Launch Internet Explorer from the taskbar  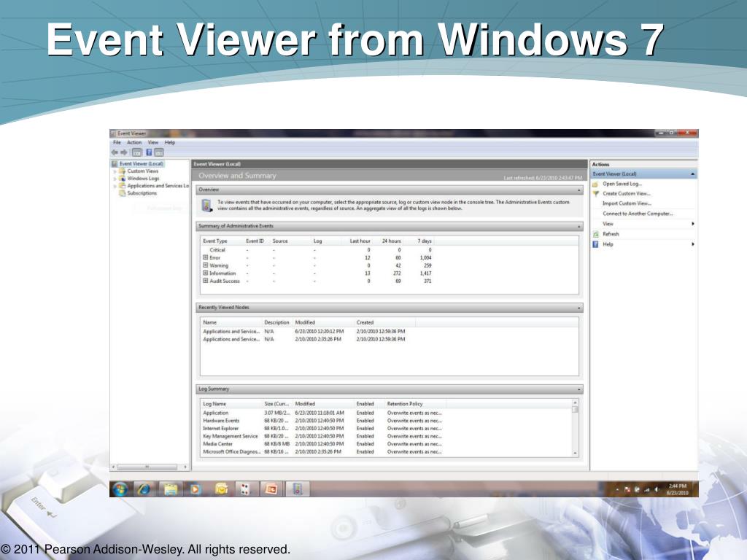coord(144,489)
